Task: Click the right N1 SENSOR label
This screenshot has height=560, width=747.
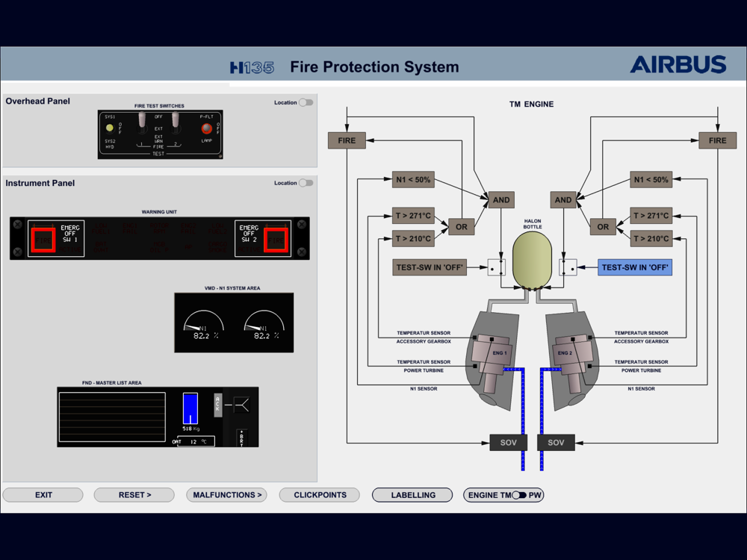Action: (641, 388)
